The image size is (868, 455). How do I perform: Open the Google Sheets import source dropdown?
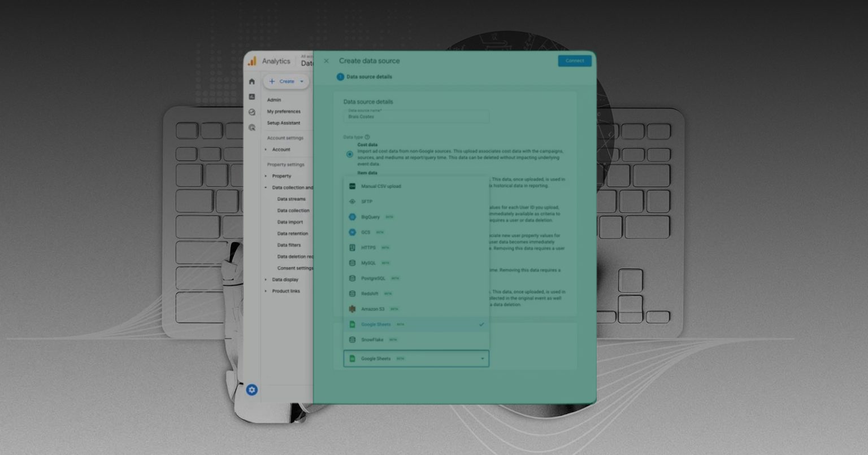coord(416,358)
